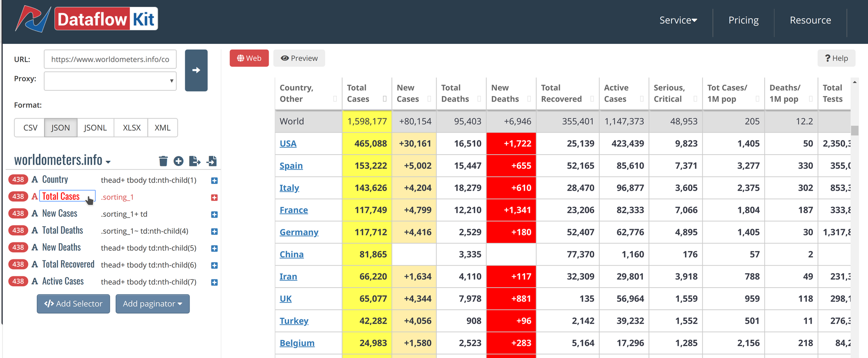Open the Resource menu

810,20
